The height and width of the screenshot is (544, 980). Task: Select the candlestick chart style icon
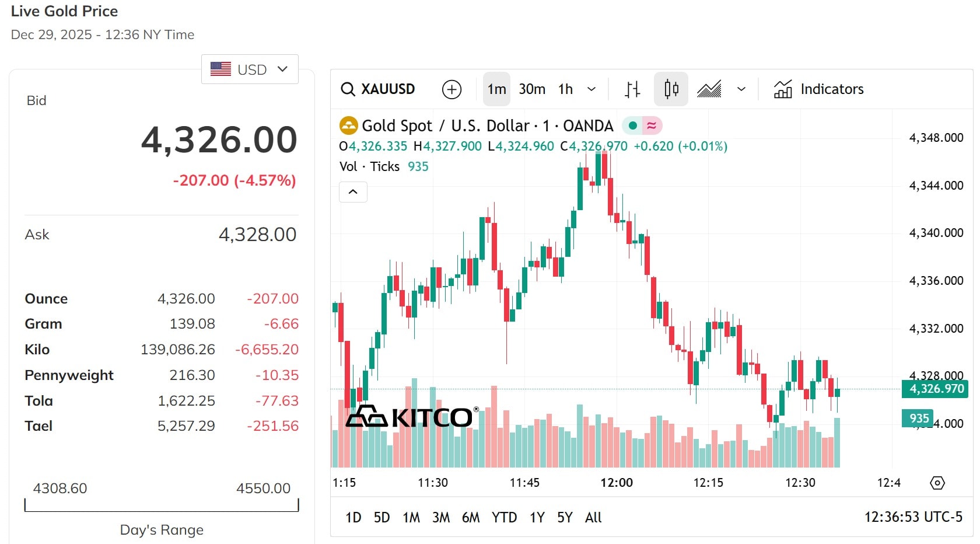click(671, 89)
